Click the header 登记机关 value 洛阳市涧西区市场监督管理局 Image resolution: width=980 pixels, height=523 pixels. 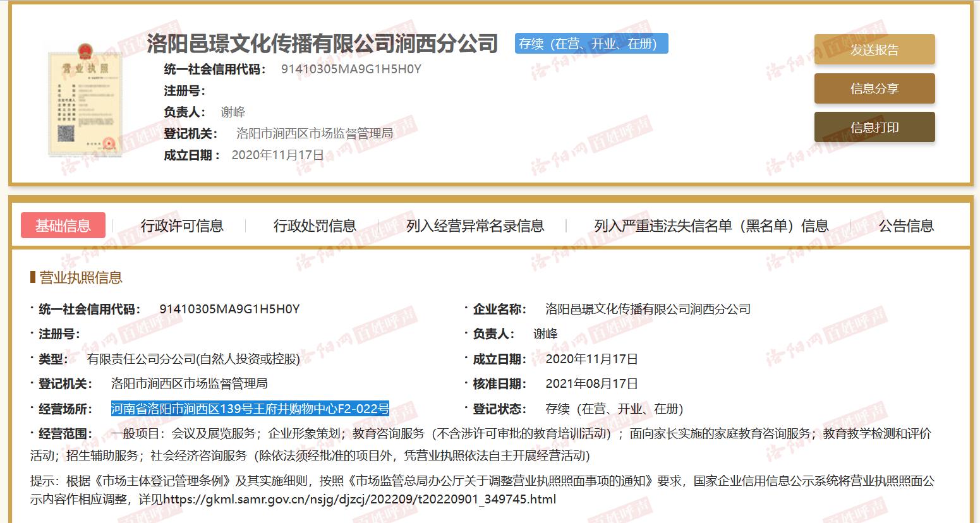point(314,133)
